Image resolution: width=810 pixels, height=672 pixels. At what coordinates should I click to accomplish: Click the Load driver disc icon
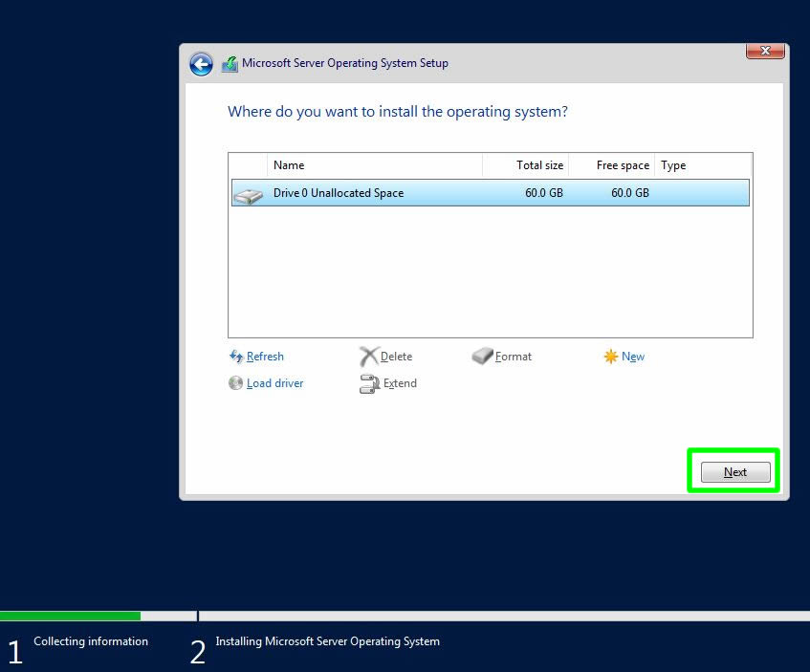pyautogui.click(x=236, y=383)
